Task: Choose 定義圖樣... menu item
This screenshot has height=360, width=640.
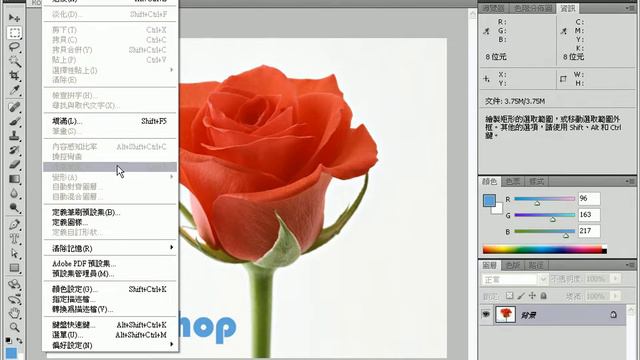Action: click(x=110, y=222)
